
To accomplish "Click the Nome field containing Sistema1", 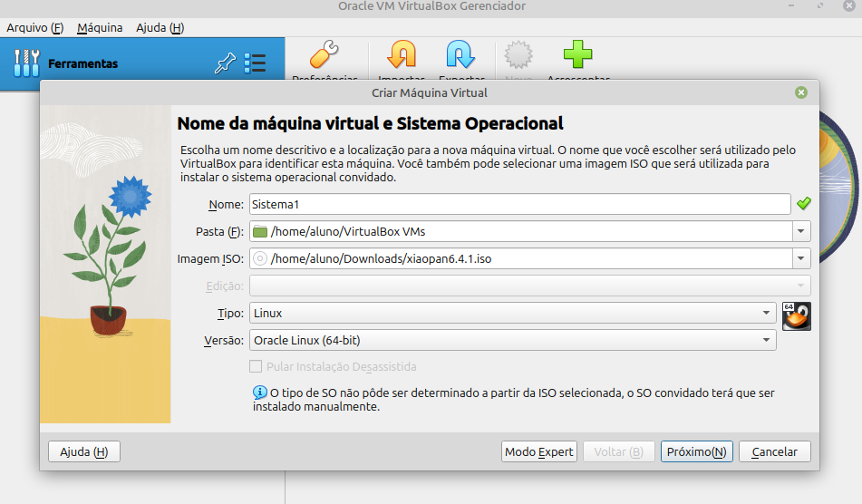I will [519, 205].
